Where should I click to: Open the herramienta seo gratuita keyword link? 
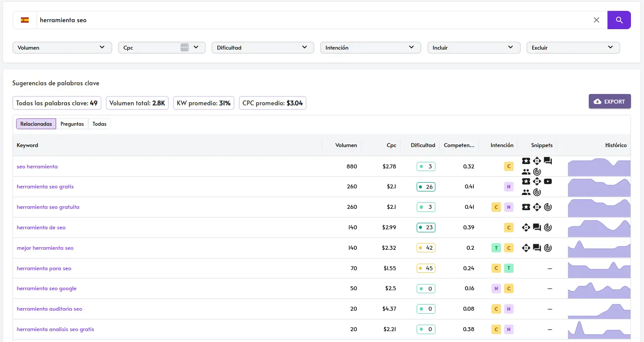[x=48, y=207]
